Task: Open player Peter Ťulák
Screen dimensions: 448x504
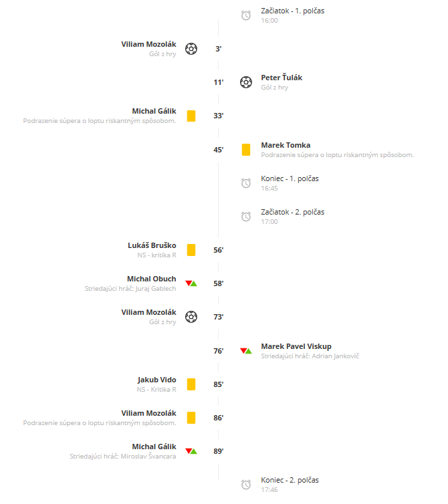Action: tap(282, 78)
